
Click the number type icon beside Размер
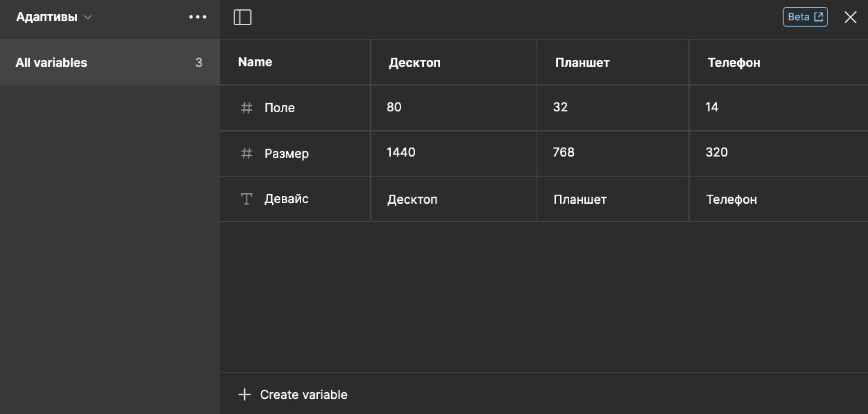[246, 153]
